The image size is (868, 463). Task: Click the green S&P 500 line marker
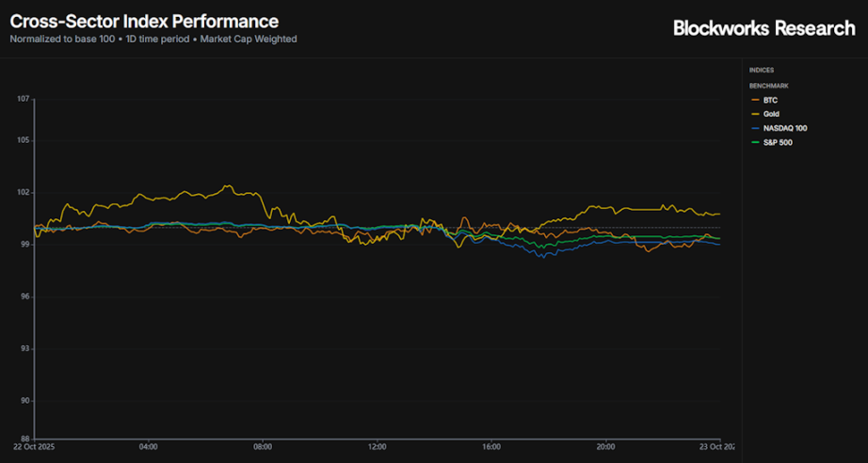coord(754,143)
